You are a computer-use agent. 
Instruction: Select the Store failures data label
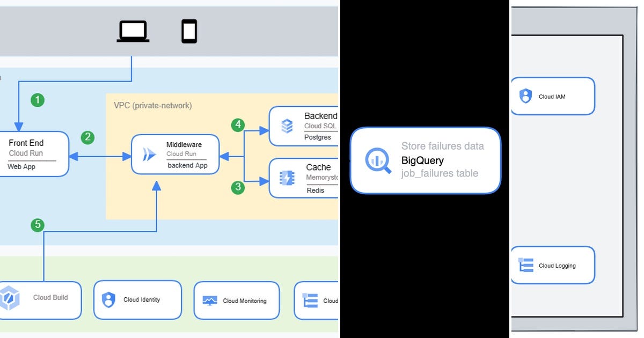pos(443,146)
